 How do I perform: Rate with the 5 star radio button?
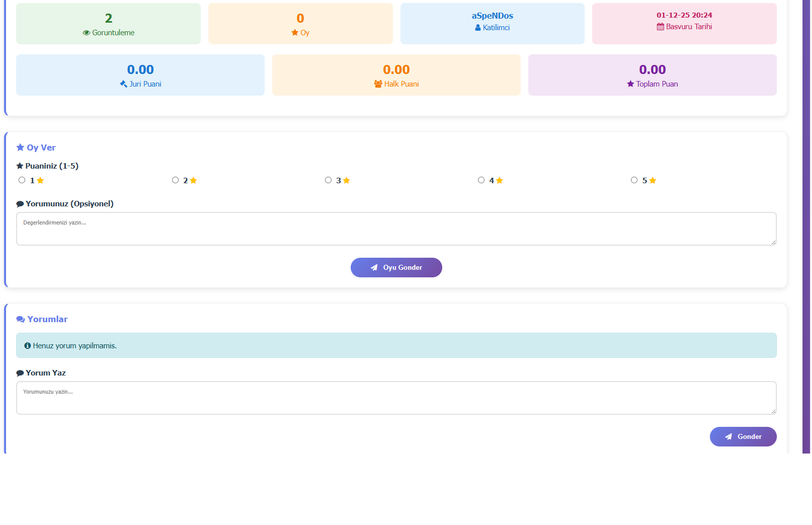(634, 180)
